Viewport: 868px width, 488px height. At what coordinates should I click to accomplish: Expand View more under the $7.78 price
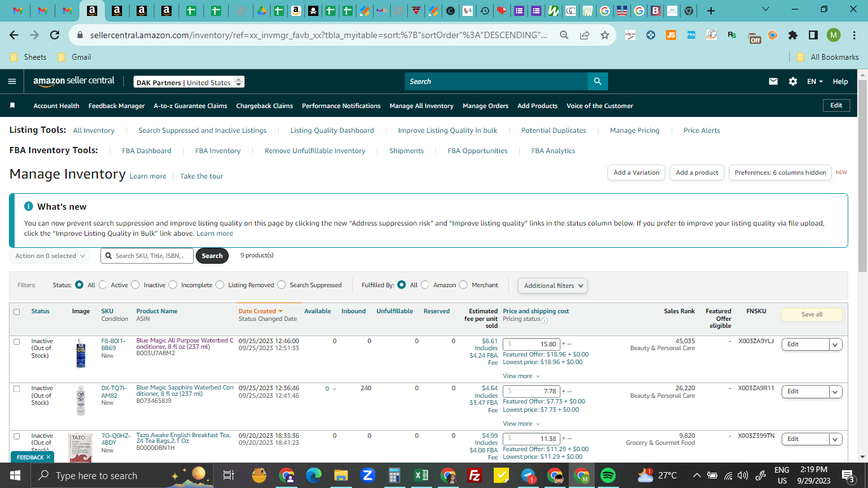pyautogui.click(x=521, y=424)
